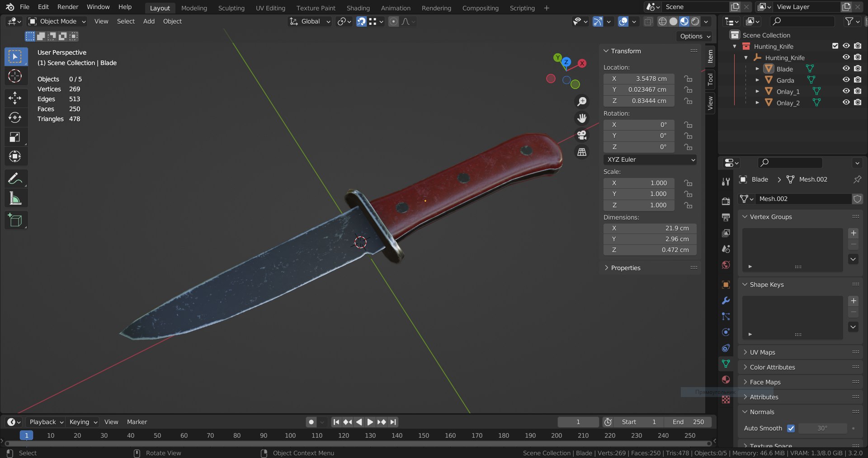This screenshot has width=868, height=458.
Task: Open Render properties camera icon
Action: coord(726,201)
